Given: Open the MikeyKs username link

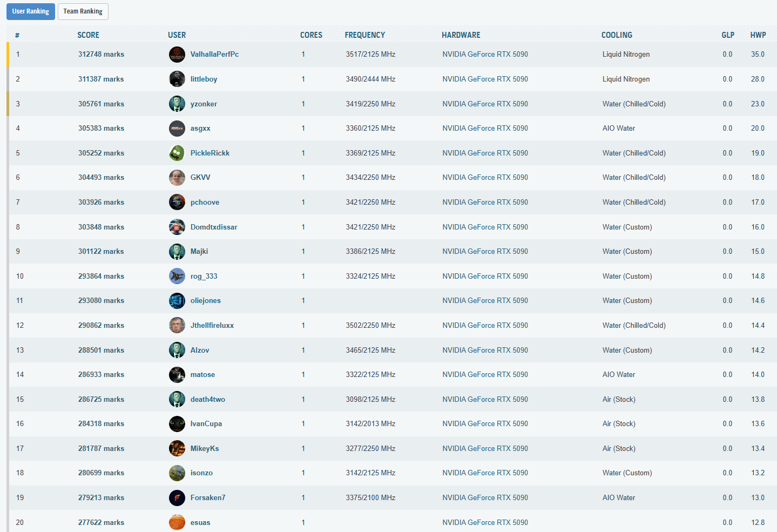Looking at the screenshot, I should [205, 449].
